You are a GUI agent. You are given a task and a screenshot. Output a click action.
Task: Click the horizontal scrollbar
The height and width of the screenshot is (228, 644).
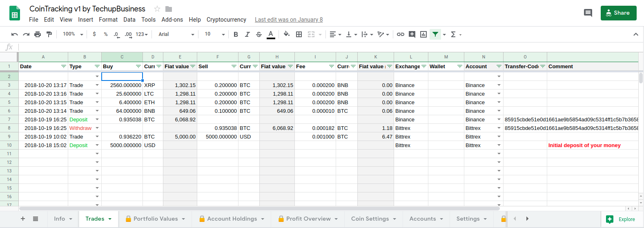tap(259, 208)
